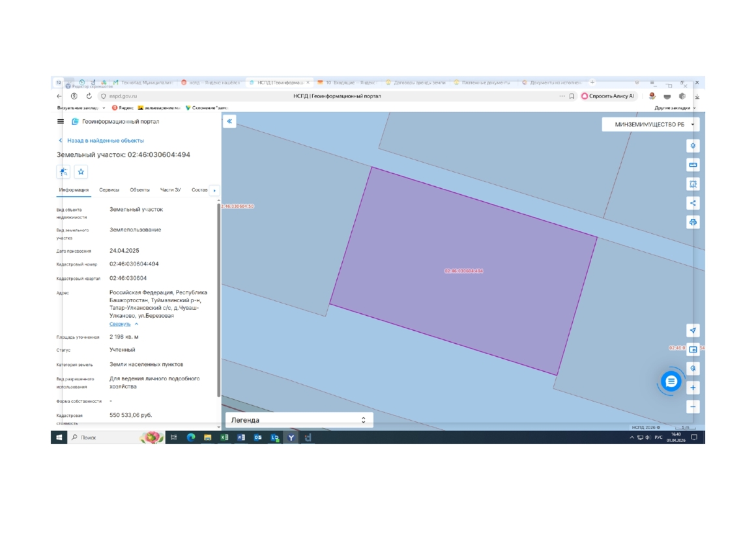Select the ruler measurement tool
The image size is (756, 534).
[x=693, y=165]
